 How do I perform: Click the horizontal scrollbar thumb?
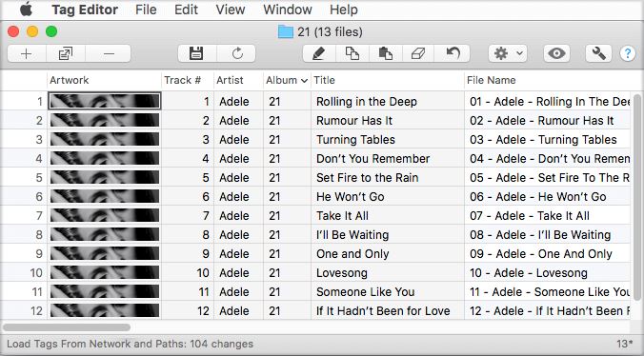point(67,327)
